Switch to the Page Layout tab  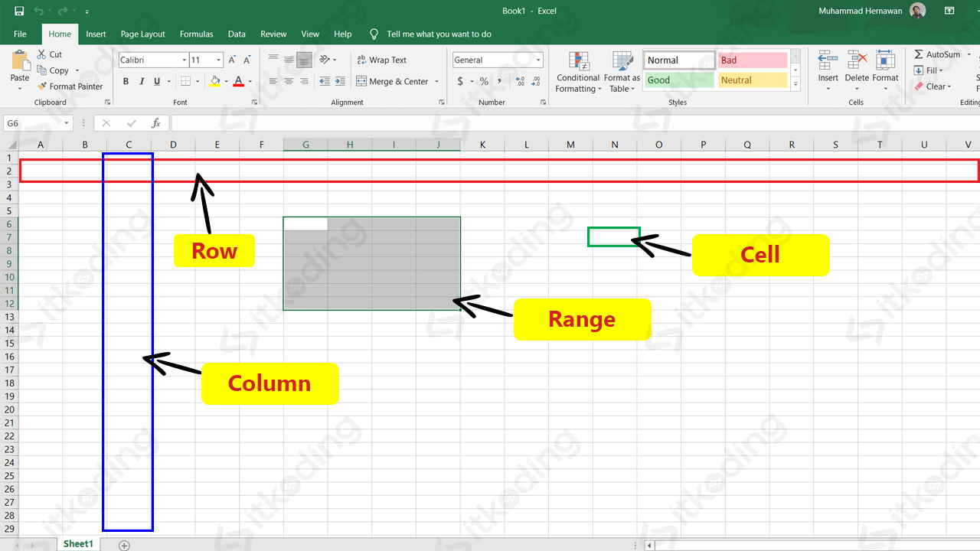(x=142, y=34)
